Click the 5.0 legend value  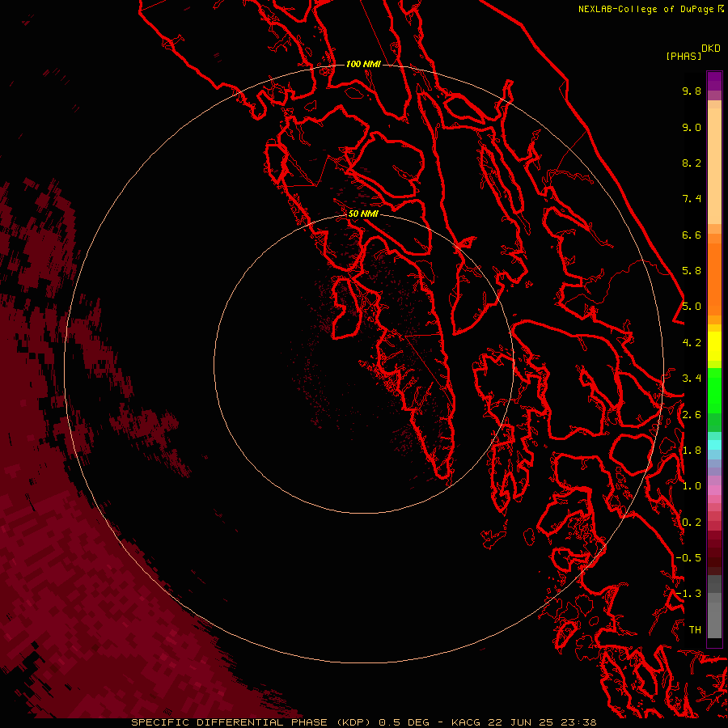[692, 307]
